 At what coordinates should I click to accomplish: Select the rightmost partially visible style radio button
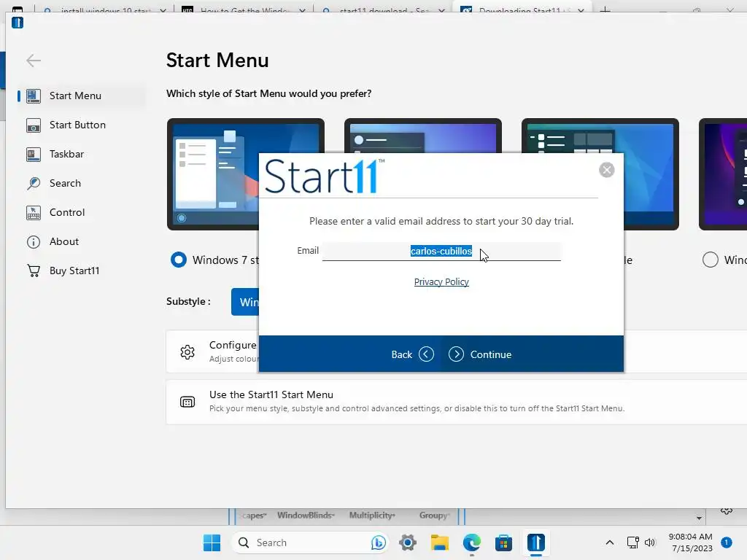click(x=711, y=260)
